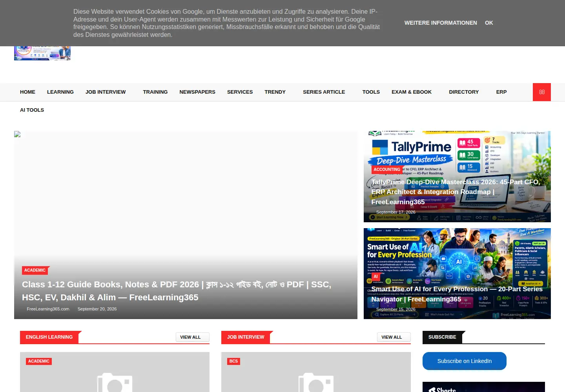
Task: Open Class 1-12 Guide Books article title
Action: [x=177, y=291]
